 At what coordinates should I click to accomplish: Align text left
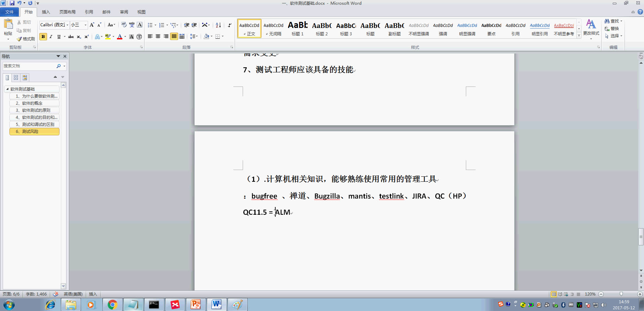click(150, 36)
